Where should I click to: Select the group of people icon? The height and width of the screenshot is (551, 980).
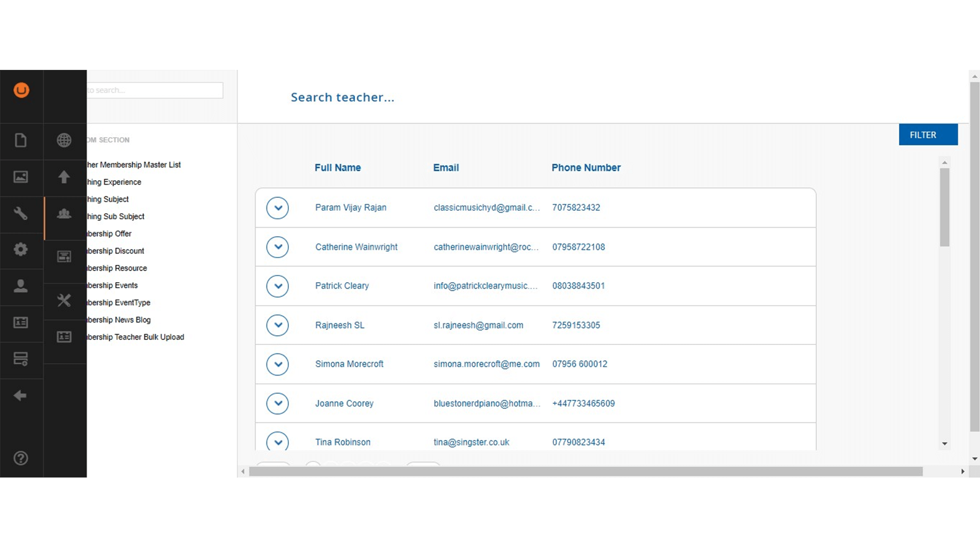[x=64, y=214]
